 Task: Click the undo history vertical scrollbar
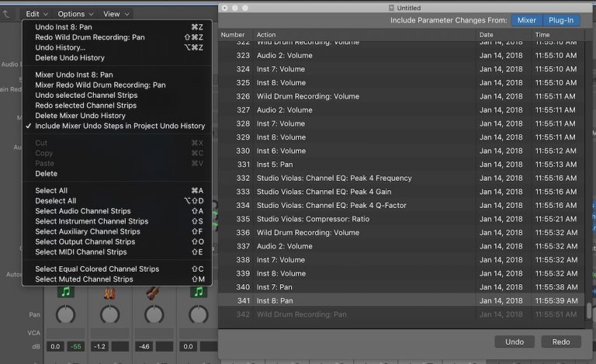[x=589, y=310]
